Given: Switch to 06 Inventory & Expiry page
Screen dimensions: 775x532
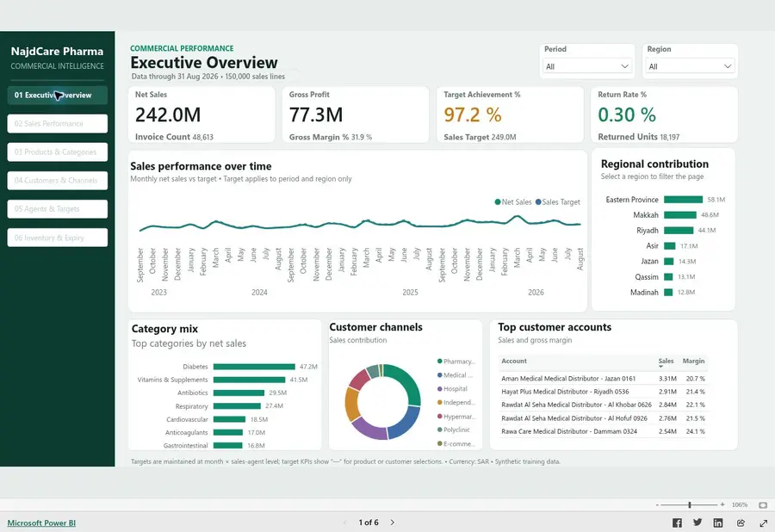Looking at the screenshot, I should pos(58,238).
